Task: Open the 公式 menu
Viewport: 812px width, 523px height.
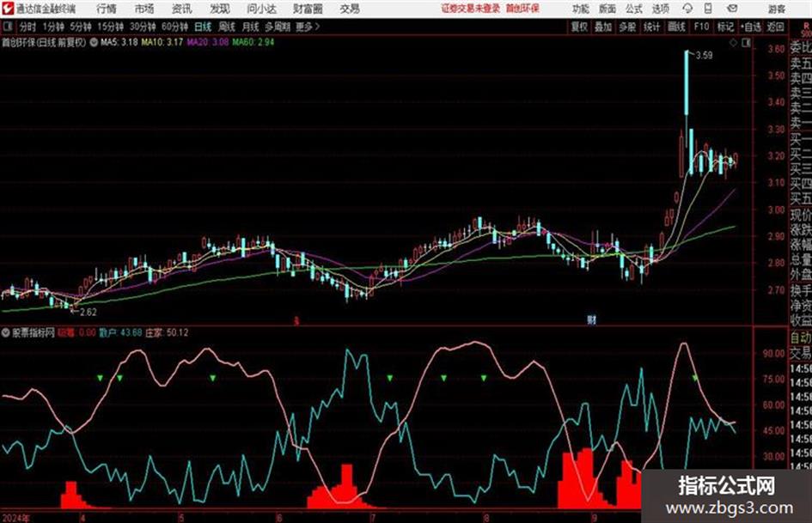Action: pos(634,9)
